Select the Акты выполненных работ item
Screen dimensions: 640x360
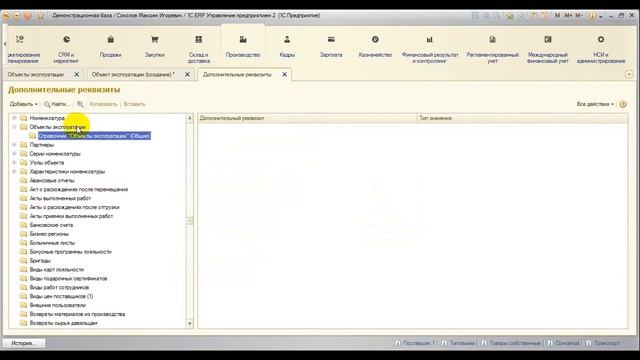coord(60,198)
